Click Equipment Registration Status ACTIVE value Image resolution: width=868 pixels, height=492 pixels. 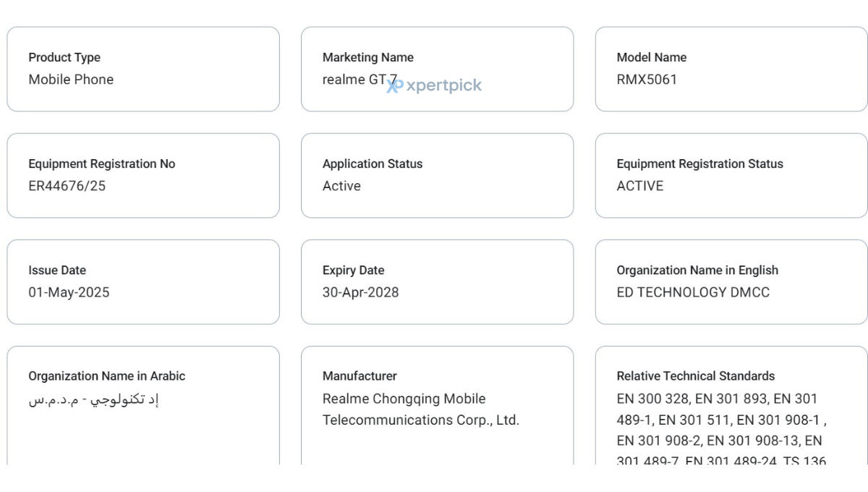pyautogui.click(x=639, y=186)
